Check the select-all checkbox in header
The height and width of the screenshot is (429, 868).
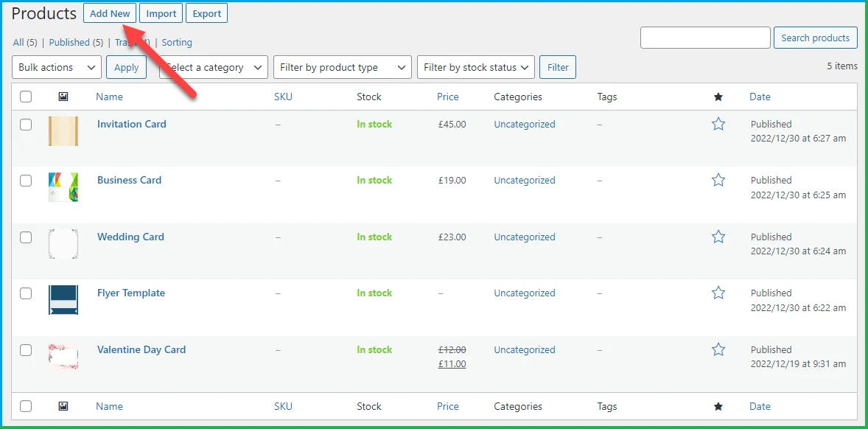click(26, 97)
